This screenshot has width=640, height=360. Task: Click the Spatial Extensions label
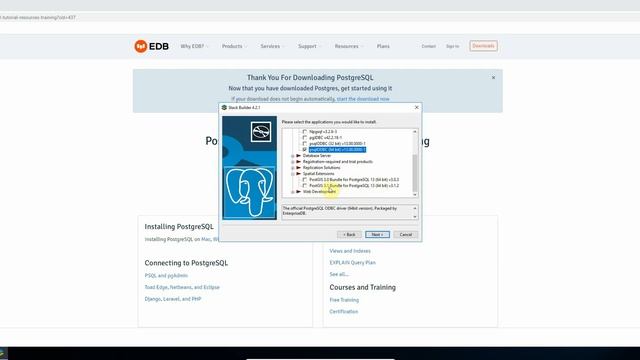click(x=318, y=173)
